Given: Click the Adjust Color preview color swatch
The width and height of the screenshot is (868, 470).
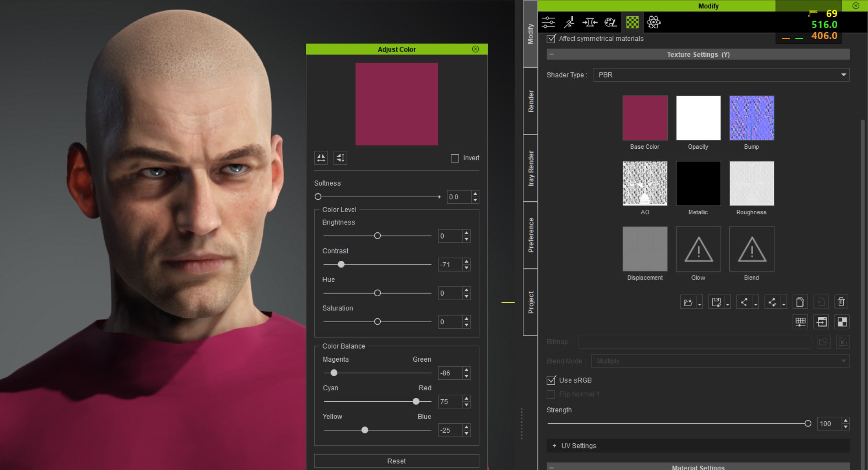Looking at the screenshot, I should 397,104.
